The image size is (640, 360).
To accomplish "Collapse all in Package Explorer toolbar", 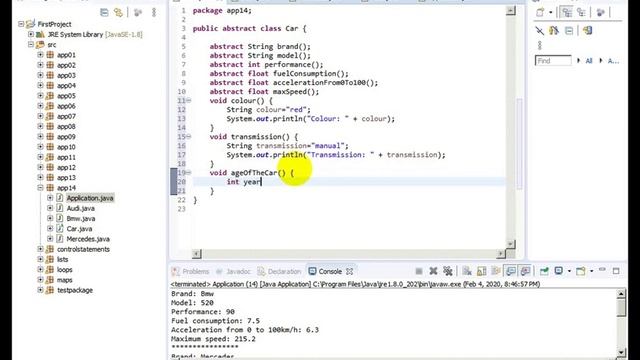I will pos(104,13).
